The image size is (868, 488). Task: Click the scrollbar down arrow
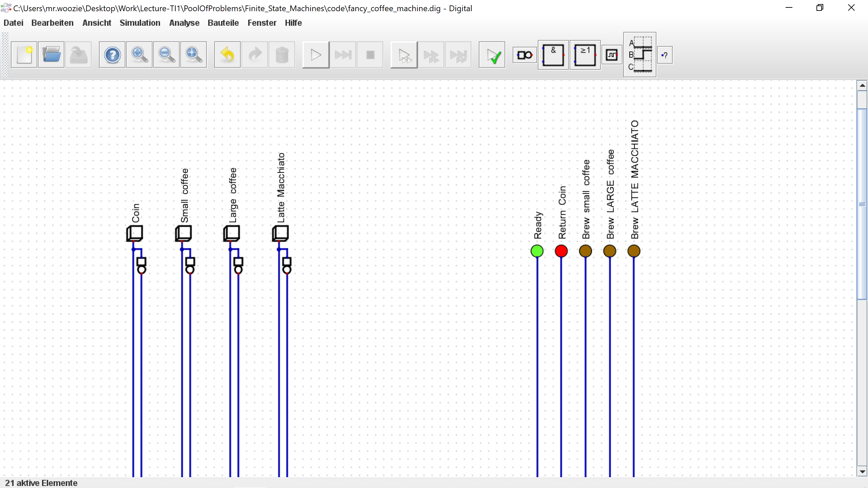pyautogui.click(x=862, y=471)
